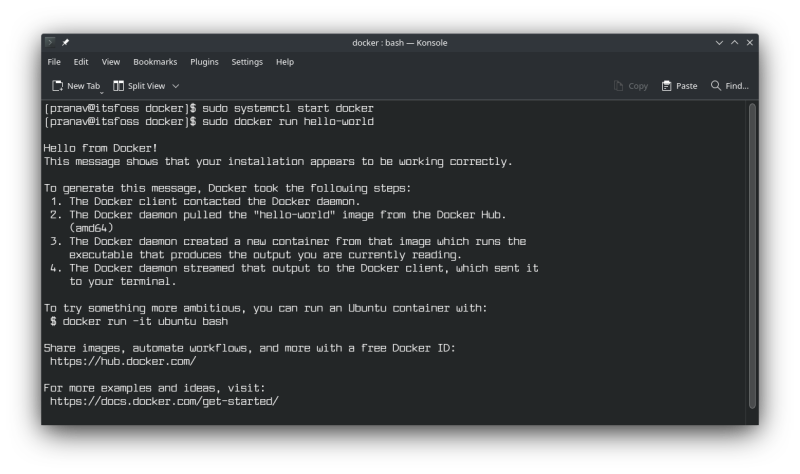Click the Find magnifier icon
Screen dimensions: 800x474
716,86
